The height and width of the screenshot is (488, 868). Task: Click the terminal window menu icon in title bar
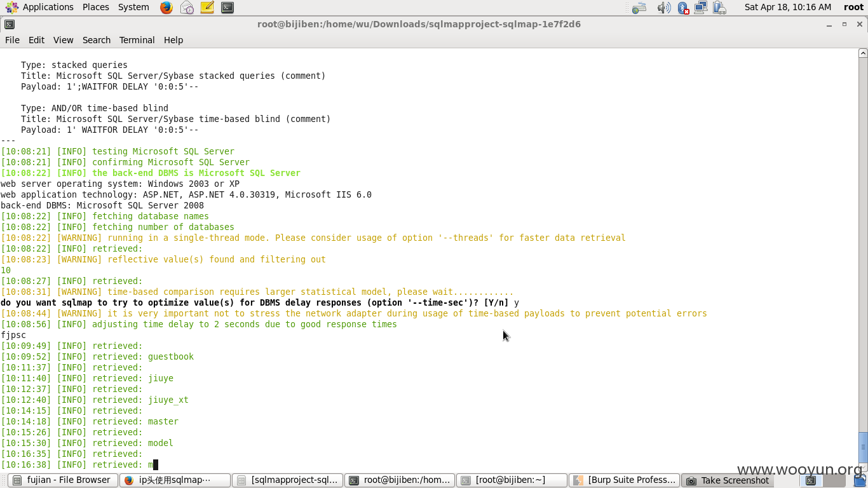(x=9, y=24)
